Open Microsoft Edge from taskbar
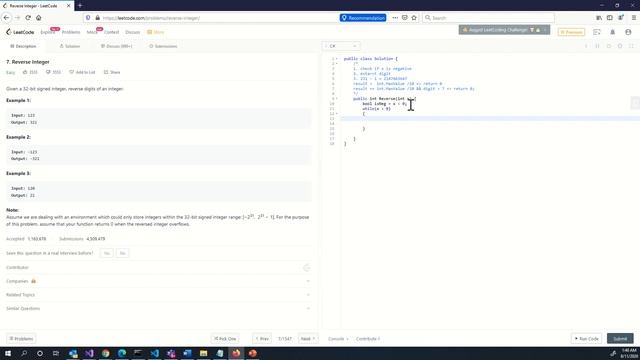640x360 pixels. click(122, 353)
